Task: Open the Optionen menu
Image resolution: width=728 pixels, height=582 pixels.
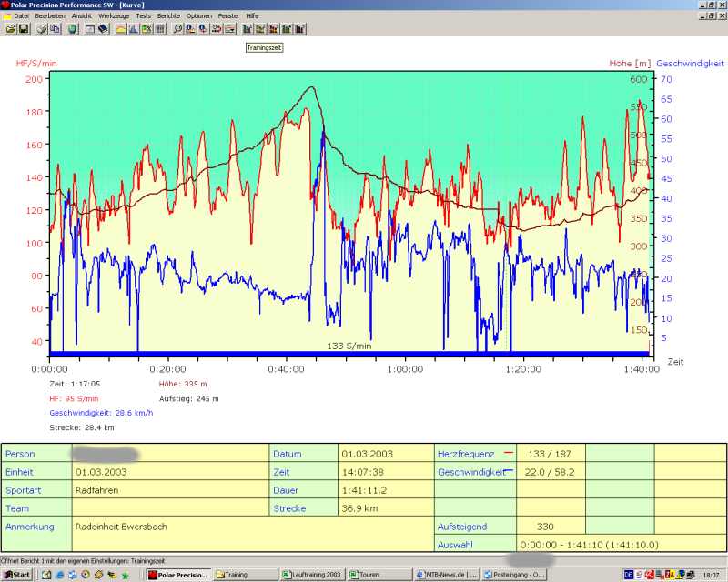Action: (x=199, y=16)
